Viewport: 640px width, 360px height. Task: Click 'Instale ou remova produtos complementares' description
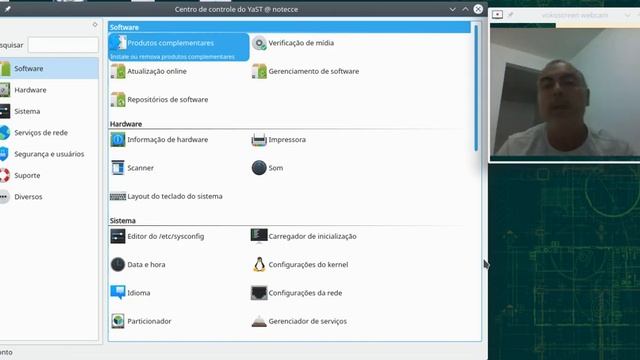point(172,57)
